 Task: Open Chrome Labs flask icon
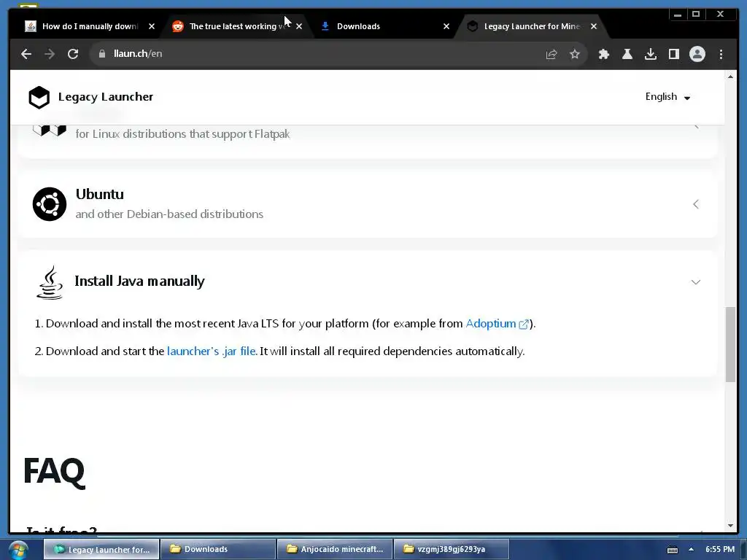627,54
